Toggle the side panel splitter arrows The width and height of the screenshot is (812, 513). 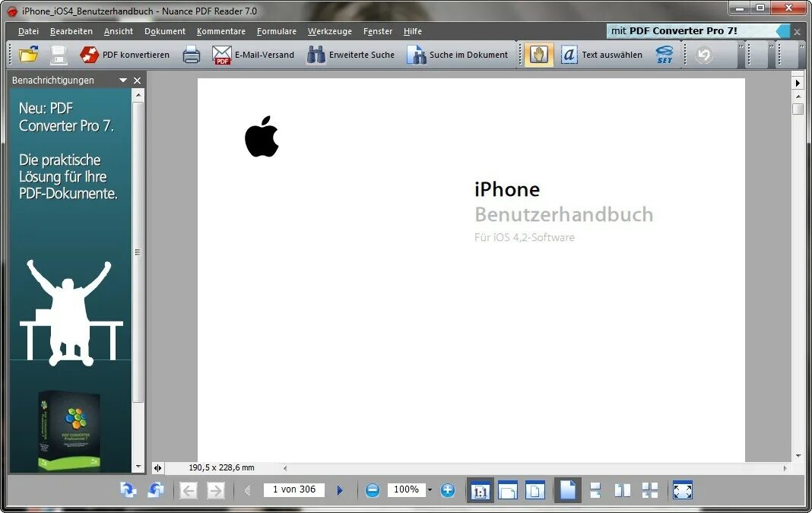tap(157, 468)
